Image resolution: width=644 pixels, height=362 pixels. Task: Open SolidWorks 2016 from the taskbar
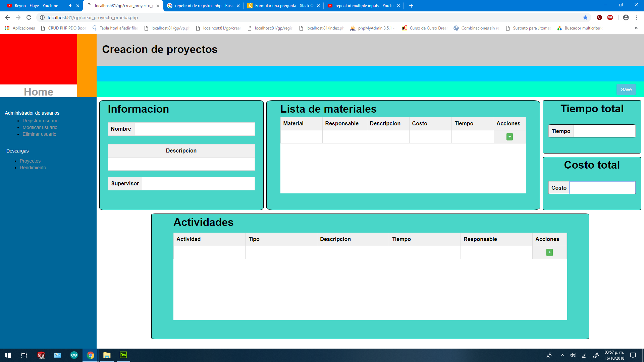click(x=41, y=355)
